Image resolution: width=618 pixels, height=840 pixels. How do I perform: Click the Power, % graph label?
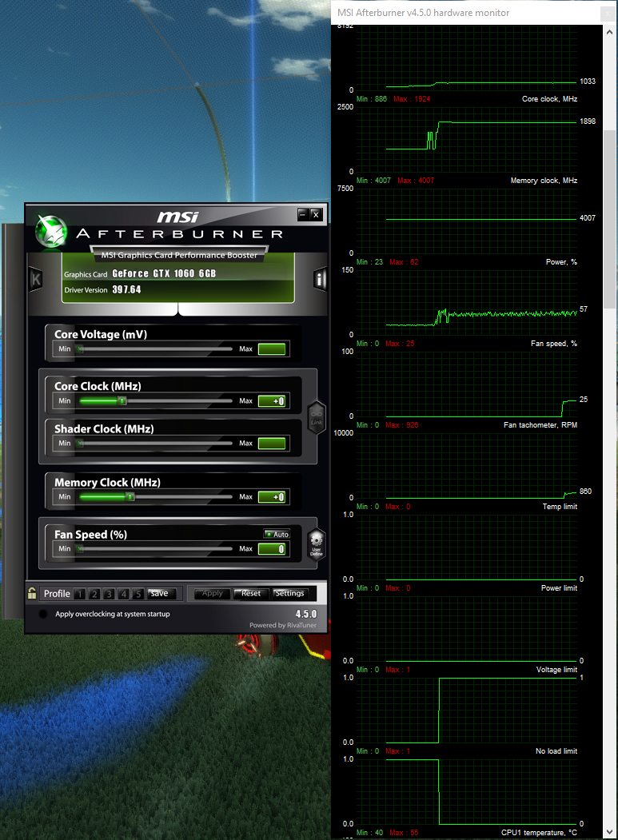point(561,262)
